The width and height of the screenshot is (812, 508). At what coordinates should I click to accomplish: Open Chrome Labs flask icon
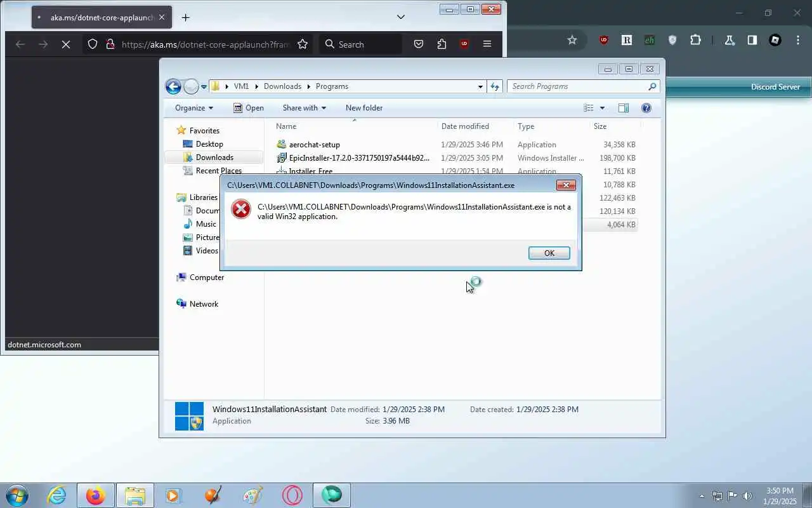[x=730, y=40]
